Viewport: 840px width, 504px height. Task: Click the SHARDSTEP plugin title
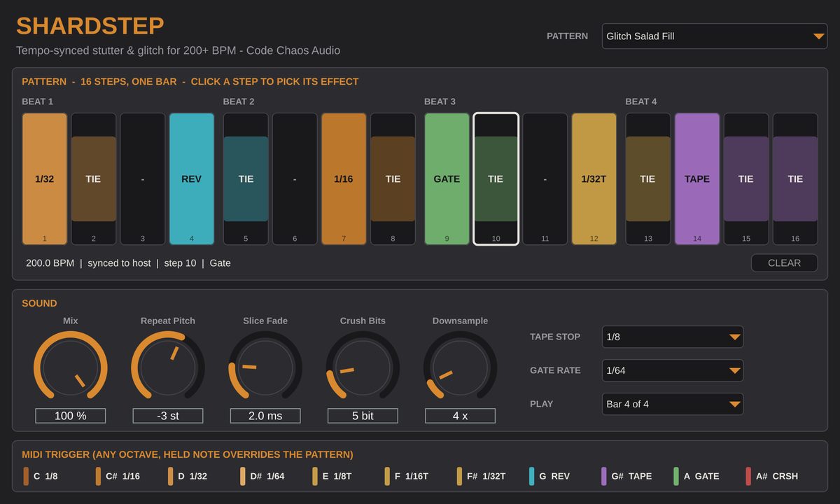point(90,26)
